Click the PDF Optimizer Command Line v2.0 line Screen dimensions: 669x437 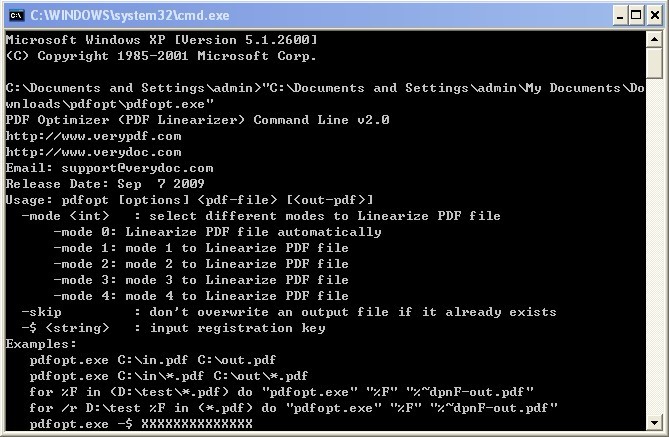tap(197, 120)
